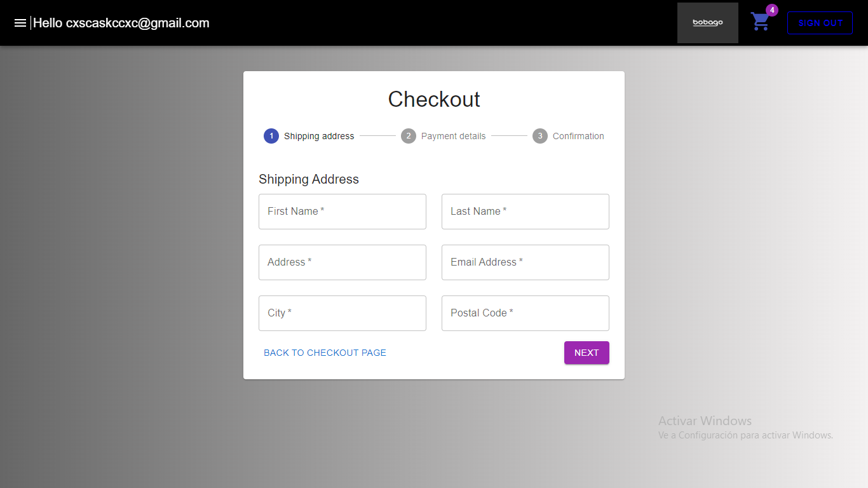The height and width of the screenshot is (488, 868).
Task: Click the Address input field
Action: pyautogui.click(x=342, y=262)
